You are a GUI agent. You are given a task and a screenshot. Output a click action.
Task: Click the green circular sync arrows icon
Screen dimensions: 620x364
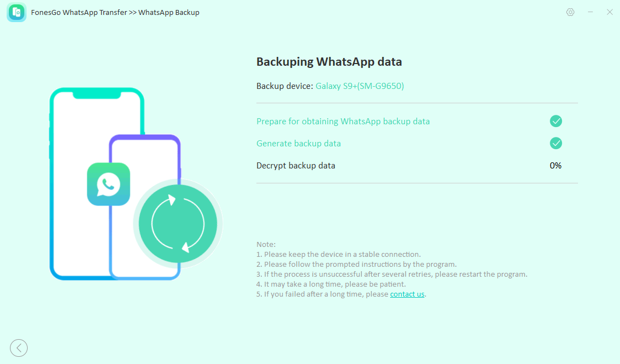pyautogui.click(x=178, y=224)
